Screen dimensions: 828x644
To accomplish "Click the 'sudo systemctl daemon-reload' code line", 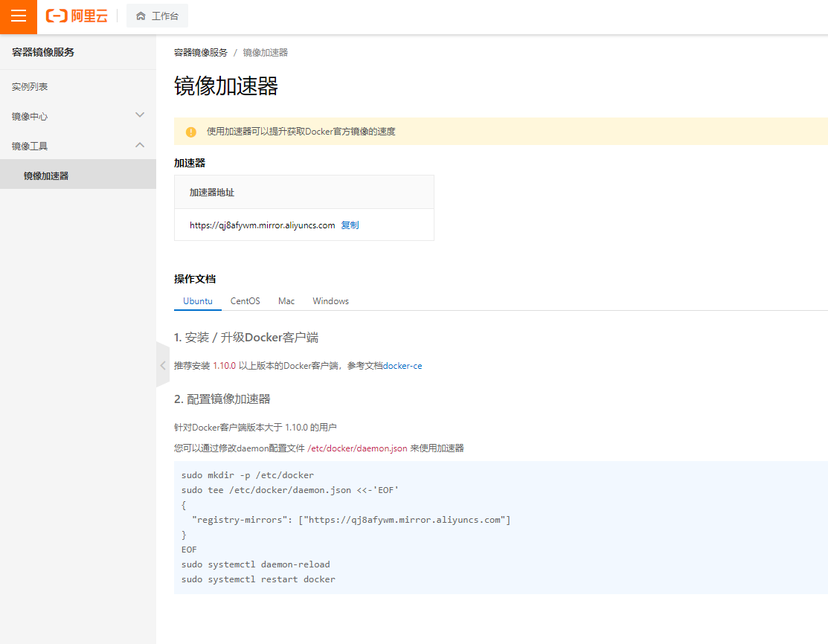I will (256, 564).
